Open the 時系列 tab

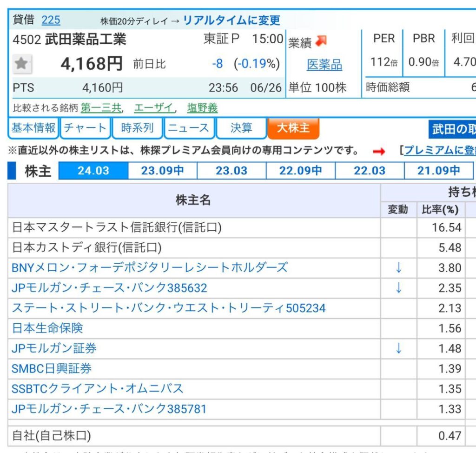click(137, 128)
